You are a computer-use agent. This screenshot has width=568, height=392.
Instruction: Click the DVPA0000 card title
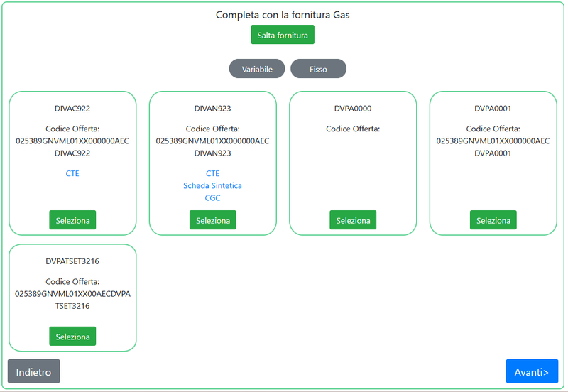(x=353, y=109)
